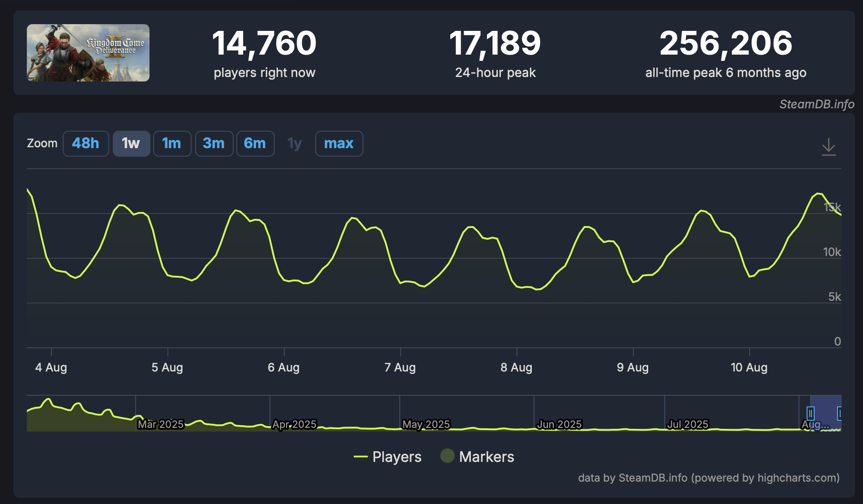Select the 3m zoom range
This screenshot has width=863, height=504.
(x=214, y=144)
